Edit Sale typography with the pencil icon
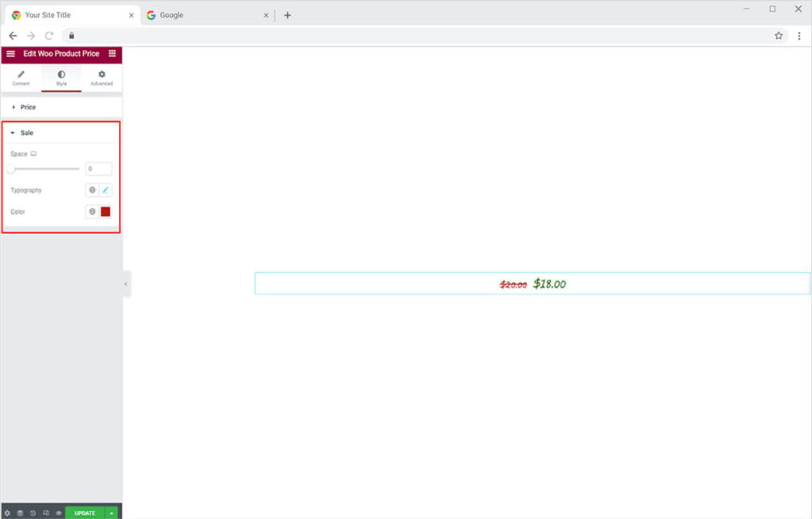The width and height of the screenshot is (812, 519). coord(105,190)
